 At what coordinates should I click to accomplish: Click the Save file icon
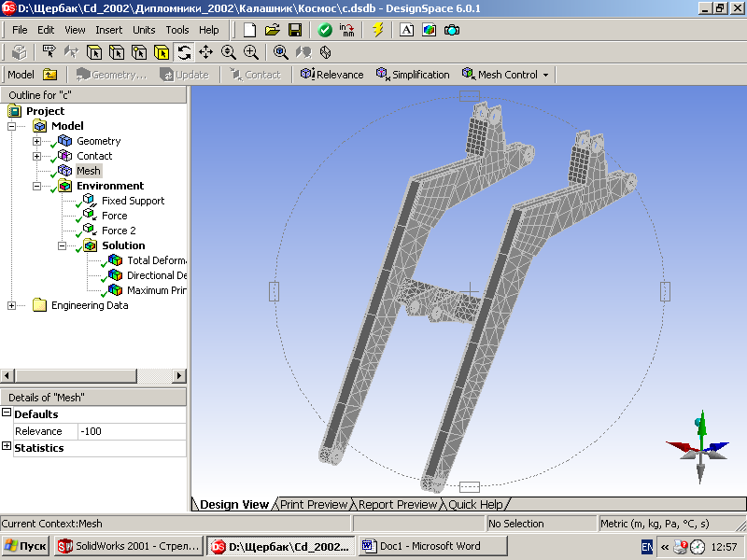click(x=295, y=30)
